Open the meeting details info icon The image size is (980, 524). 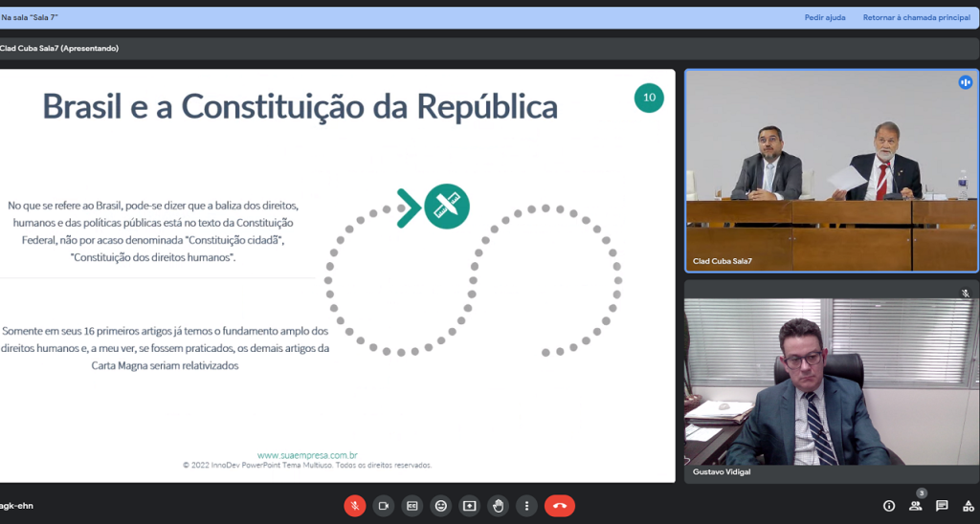click(x=889, y=506)
